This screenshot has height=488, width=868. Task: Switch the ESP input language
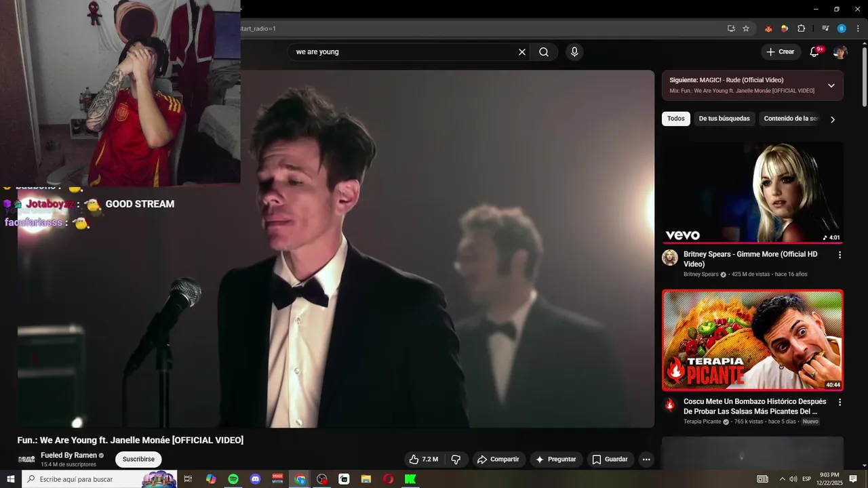tap(806, 479)
